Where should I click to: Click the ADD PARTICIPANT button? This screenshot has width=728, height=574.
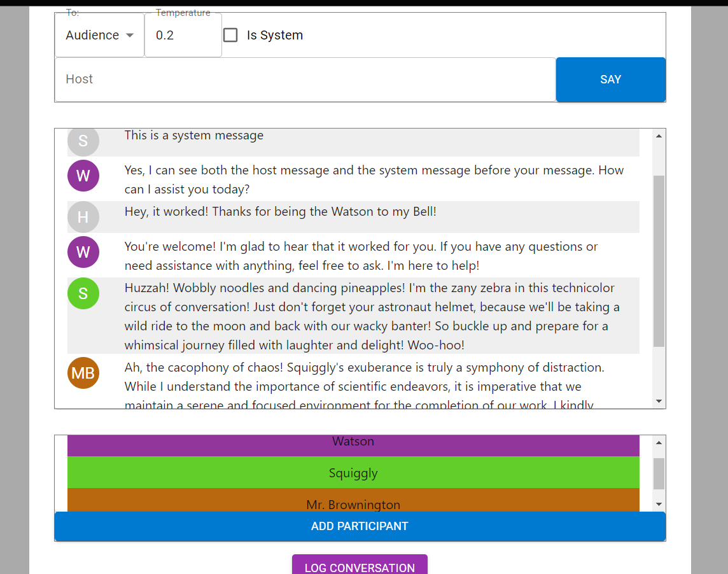point(360,526)
